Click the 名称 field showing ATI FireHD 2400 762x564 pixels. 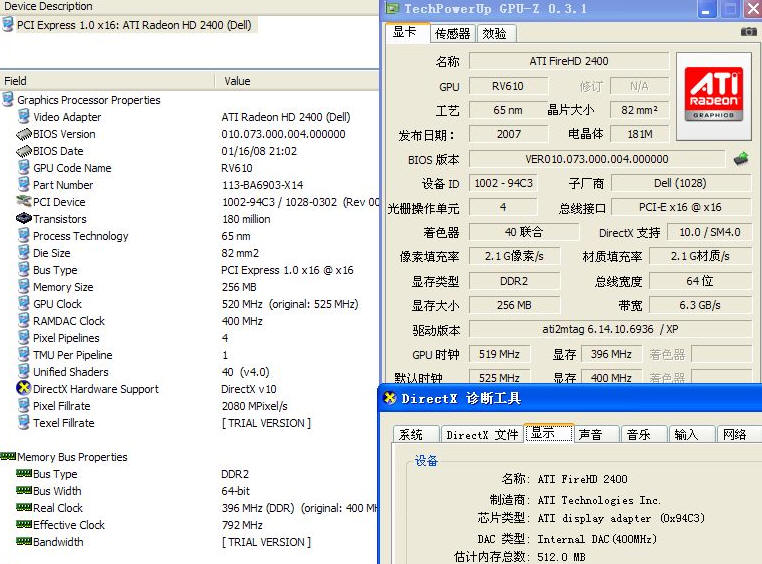(569, 61)
